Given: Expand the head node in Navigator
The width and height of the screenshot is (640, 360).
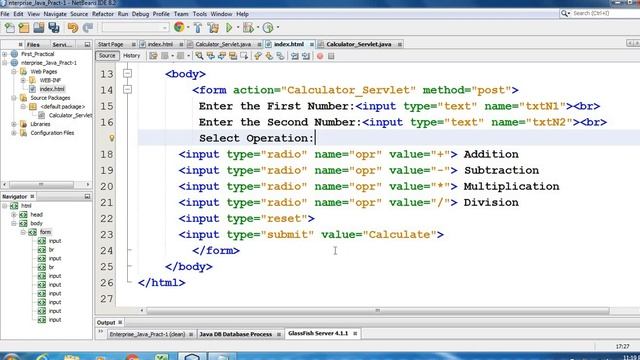Looking at the screenshot, I should [14, 215].
